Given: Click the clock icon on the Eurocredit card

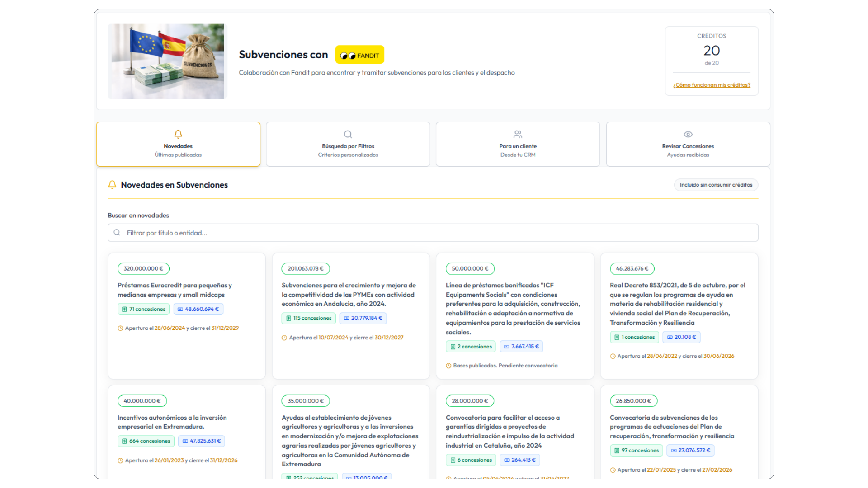Looking at the screenshot, I should pyautogui.click(x=120, y=328).
